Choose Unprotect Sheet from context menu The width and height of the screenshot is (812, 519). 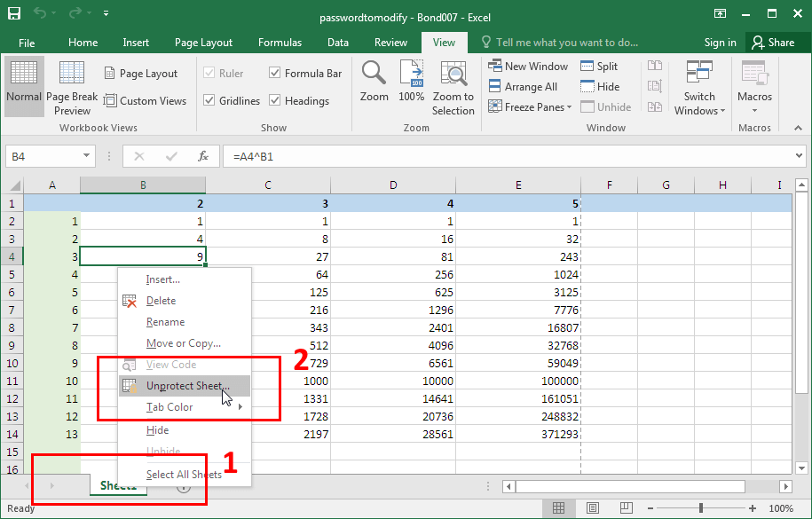click(185, 386)
